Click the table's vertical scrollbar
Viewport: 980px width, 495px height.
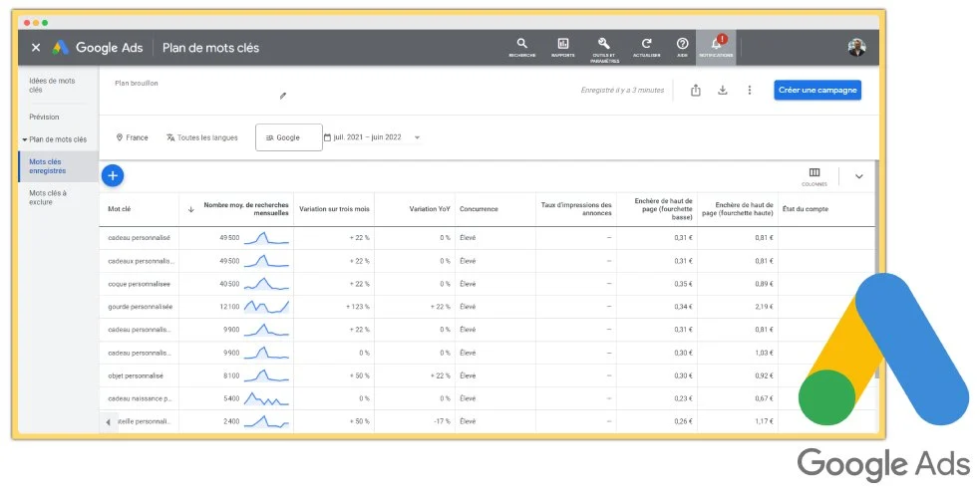[x=877, y=270]
